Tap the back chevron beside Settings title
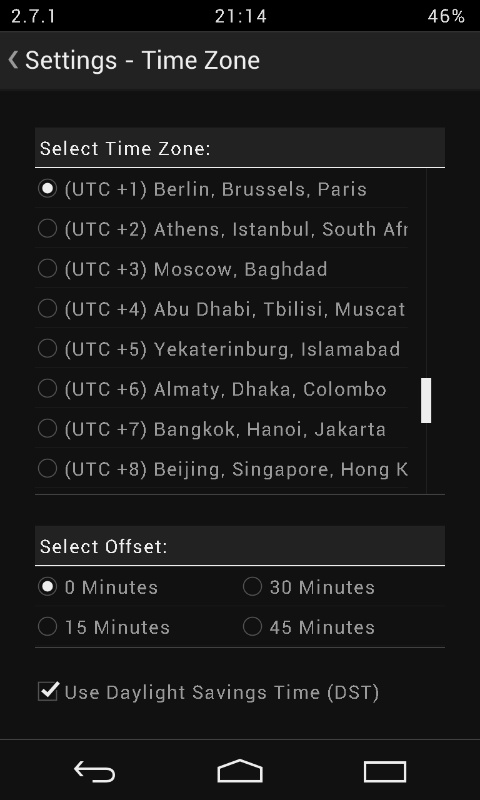This screenshot has height=800, width=480. point(13,60)
